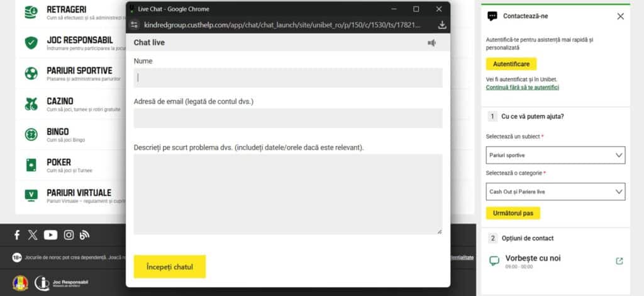The width and height of the screenshot is (644, 296).
Task: Close the Contactează-ne panel
Action: pos(621,16)
